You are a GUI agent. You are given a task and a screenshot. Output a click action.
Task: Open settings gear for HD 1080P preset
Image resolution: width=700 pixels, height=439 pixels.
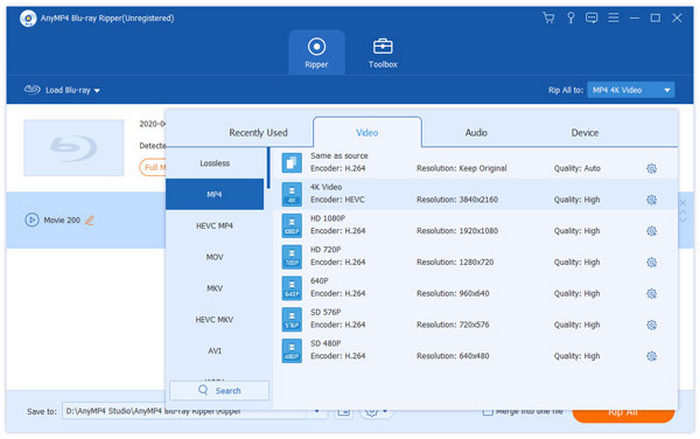651,231
